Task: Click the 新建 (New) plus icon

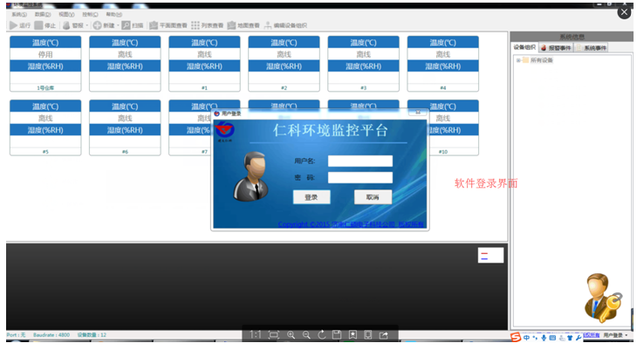Action: coord(98,25)
